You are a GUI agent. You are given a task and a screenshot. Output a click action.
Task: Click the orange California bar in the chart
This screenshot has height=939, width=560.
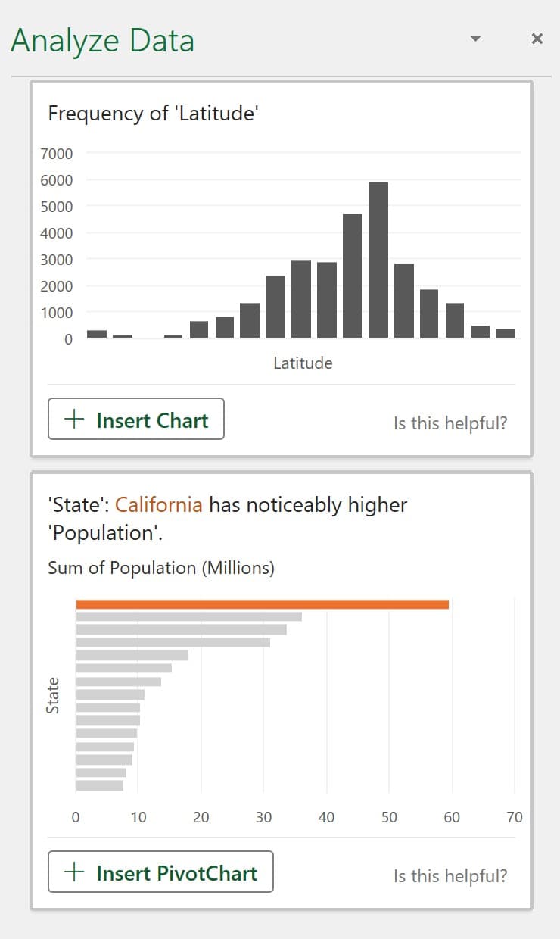click(x=263, y=604)
